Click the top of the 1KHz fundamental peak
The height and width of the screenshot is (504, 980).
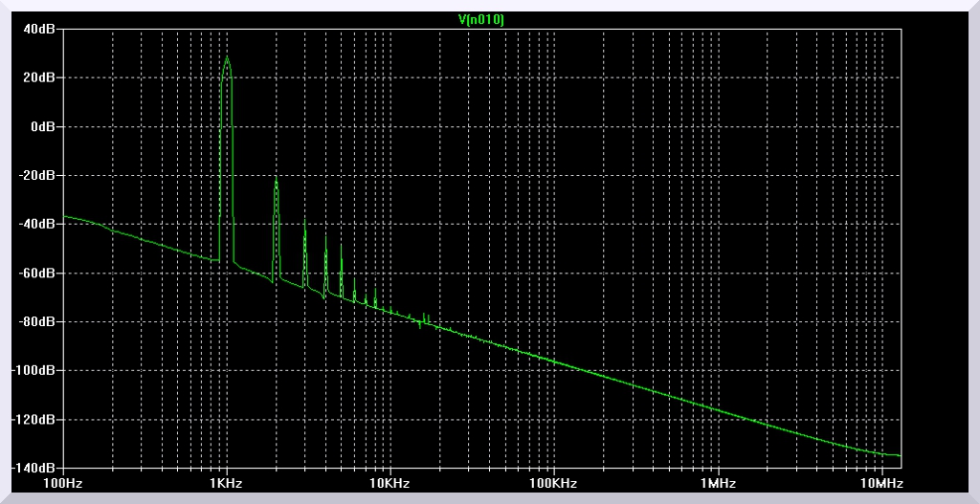point(227,56)
